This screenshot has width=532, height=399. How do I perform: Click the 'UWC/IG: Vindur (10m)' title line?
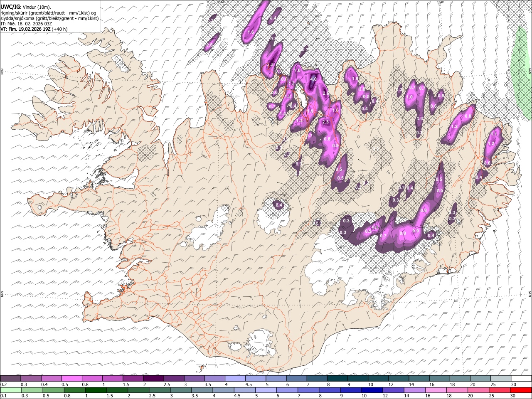click(25, 6)
